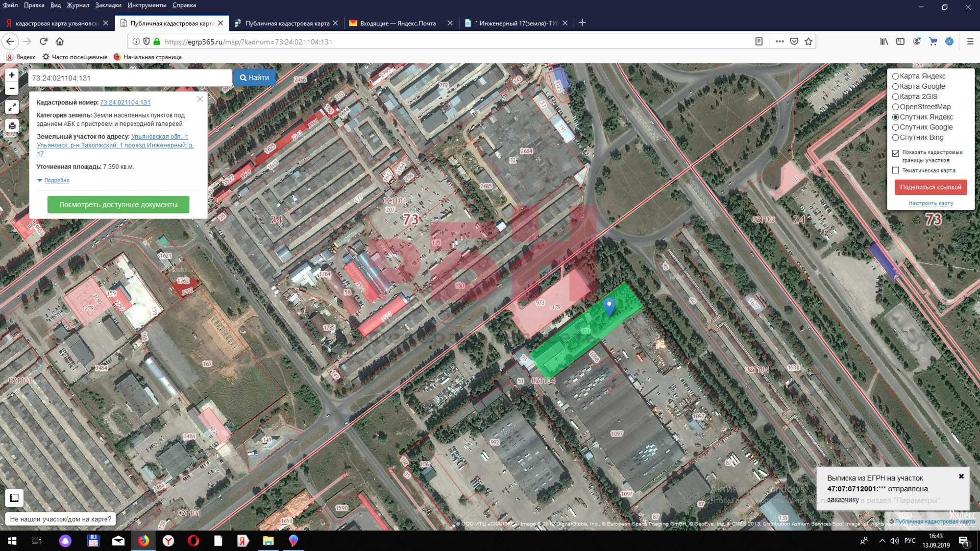This screenshot has width=980, height=551.
Task: Open Начальная страница bookmark
Action: (147, 57)
